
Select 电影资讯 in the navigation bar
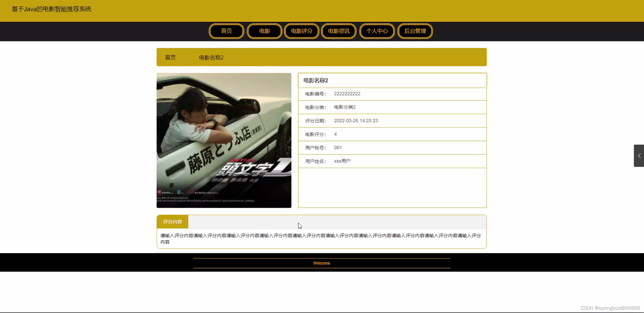339,31
